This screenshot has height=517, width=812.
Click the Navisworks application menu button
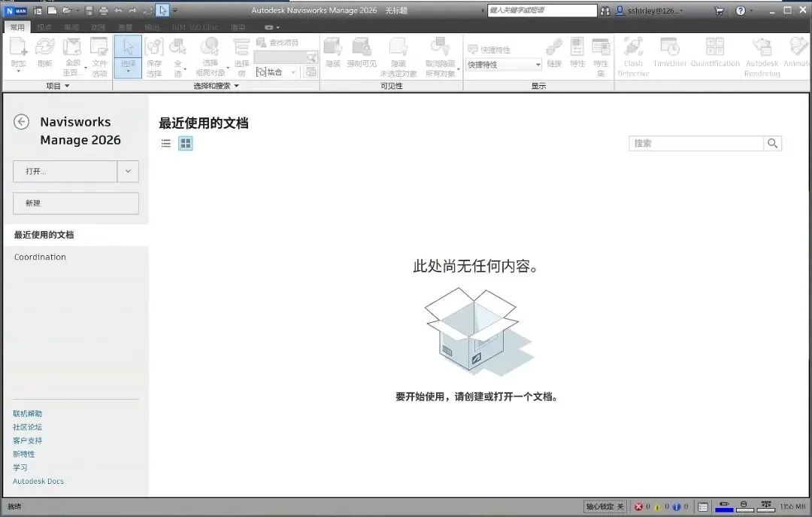(x=16, y=11)
